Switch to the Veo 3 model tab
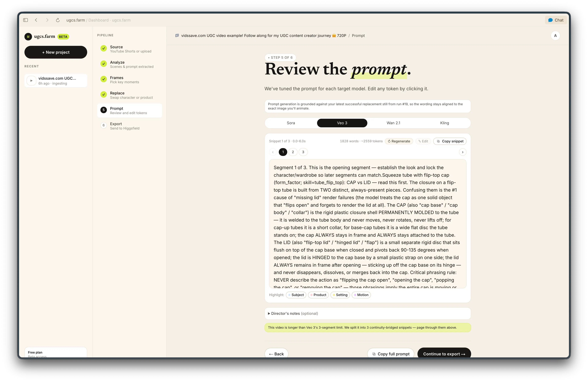 pyautogui.click(x=342, y=123)
